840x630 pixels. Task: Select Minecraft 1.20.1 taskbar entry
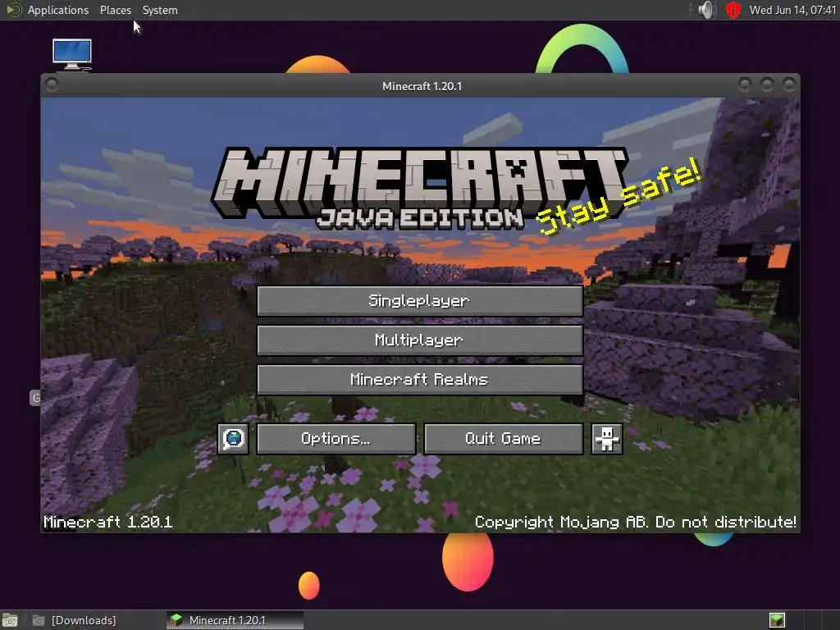point(235,620)
